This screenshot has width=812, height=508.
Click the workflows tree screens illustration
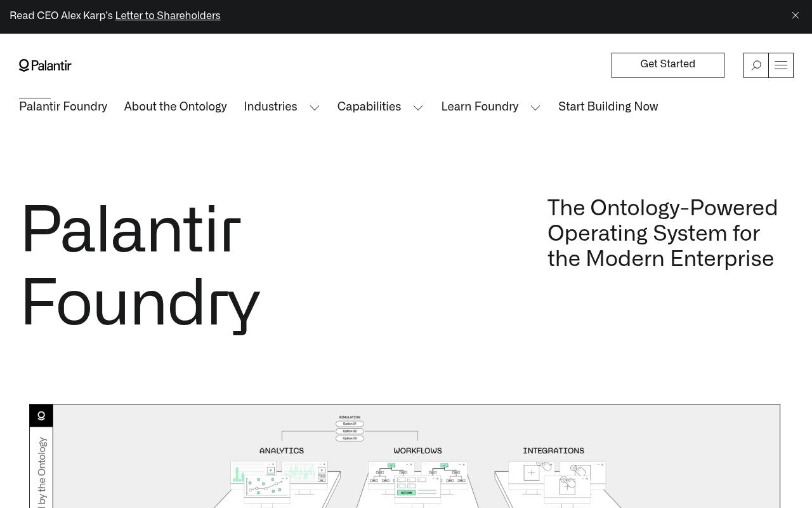click(417, 482)
